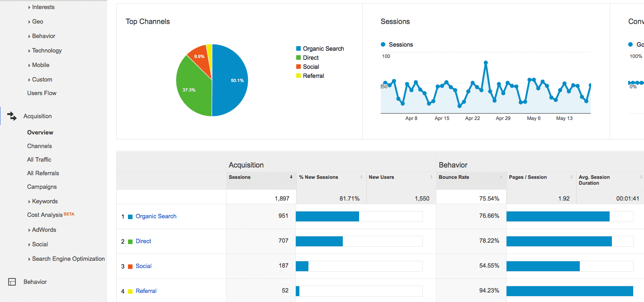644x302 pixels.
Task: Click the 81.71% new sessions total
Action: pyautogui.click(x=349, y=198)
